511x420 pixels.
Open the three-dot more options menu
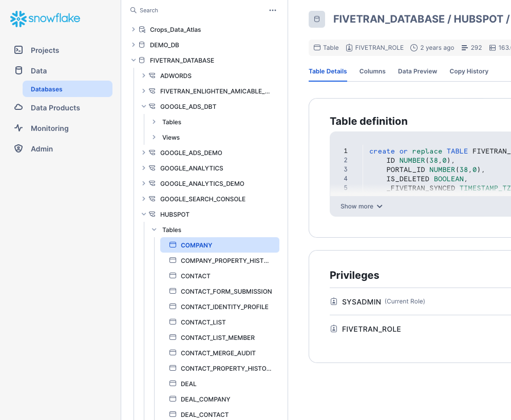(x=272, y=10)
